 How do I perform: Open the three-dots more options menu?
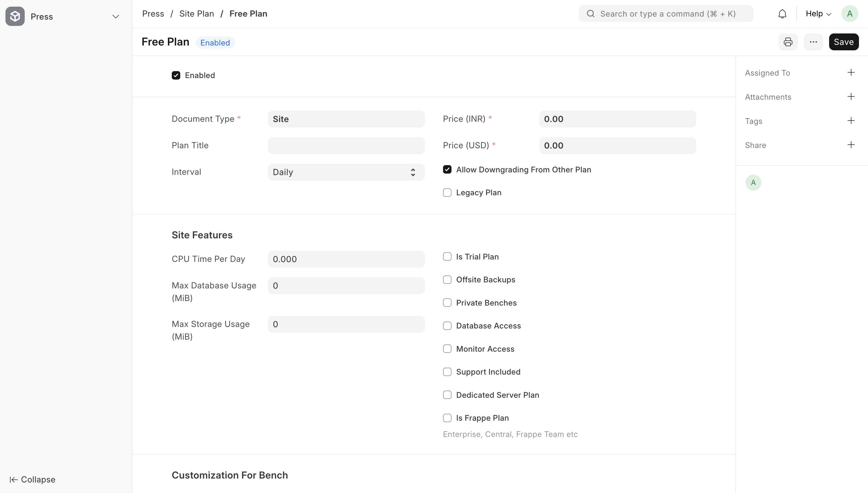click(813, 42)
